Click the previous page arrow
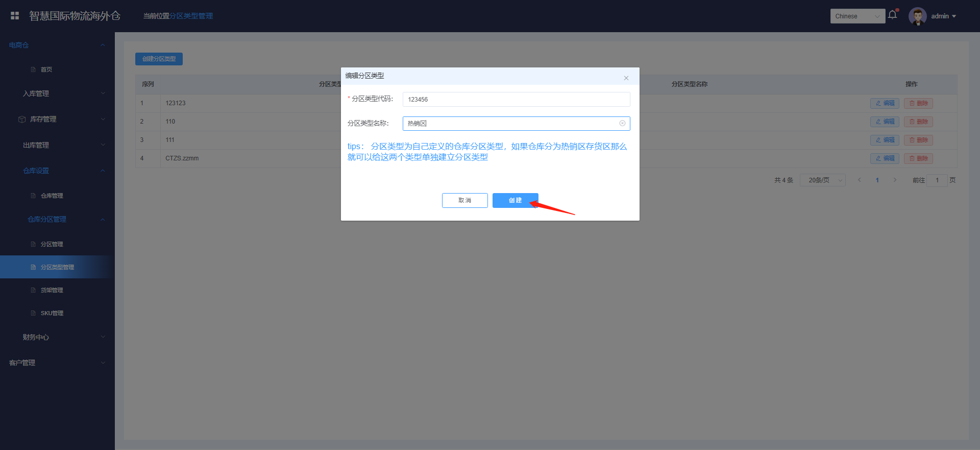Image resolution: width=980 pixels, height=450 pixels. point(860,180)
